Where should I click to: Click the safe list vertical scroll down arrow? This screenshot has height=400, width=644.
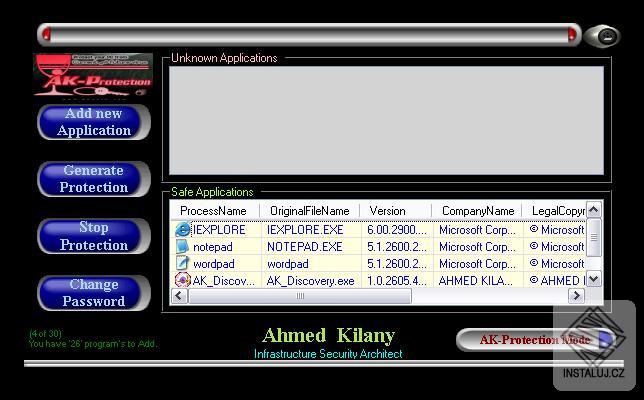(594, 279)
